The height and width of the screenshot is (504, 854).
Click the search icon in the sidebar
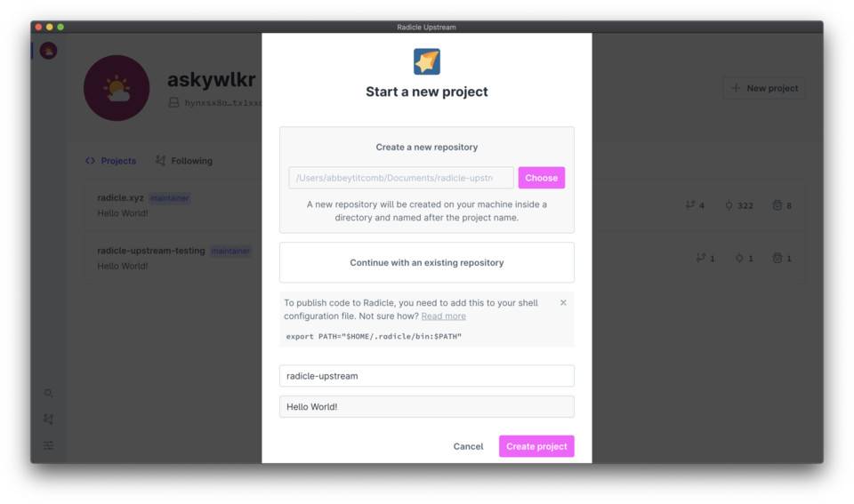click(49, 393)
